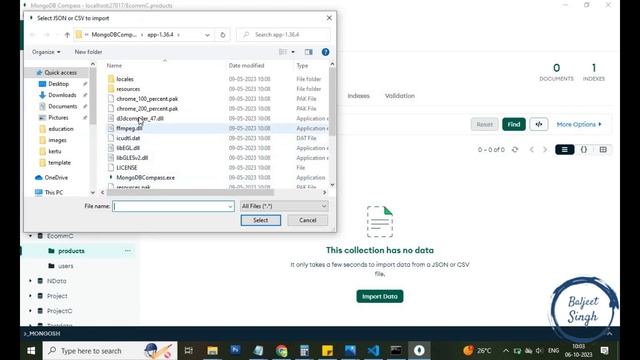Switch to table view in Compass

coord(603,150)
